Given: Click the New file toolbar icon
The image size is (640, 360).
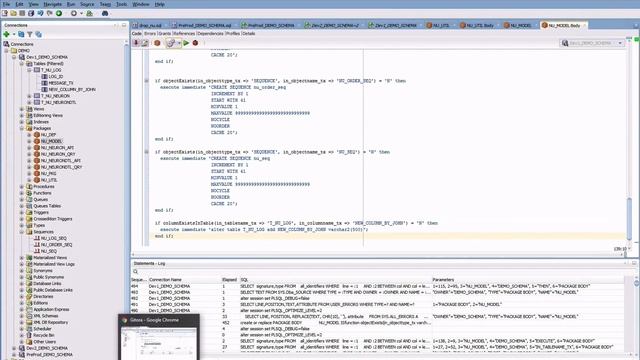Looking at the screenshot, I should click(x=5, y=13).
